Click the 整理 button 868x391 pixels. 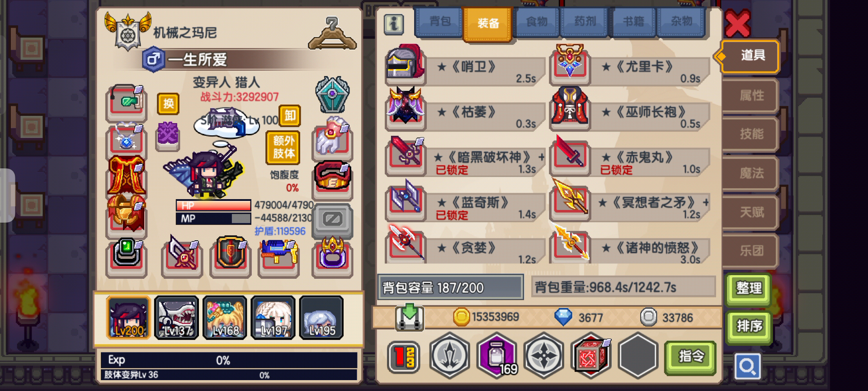point(749,288)
